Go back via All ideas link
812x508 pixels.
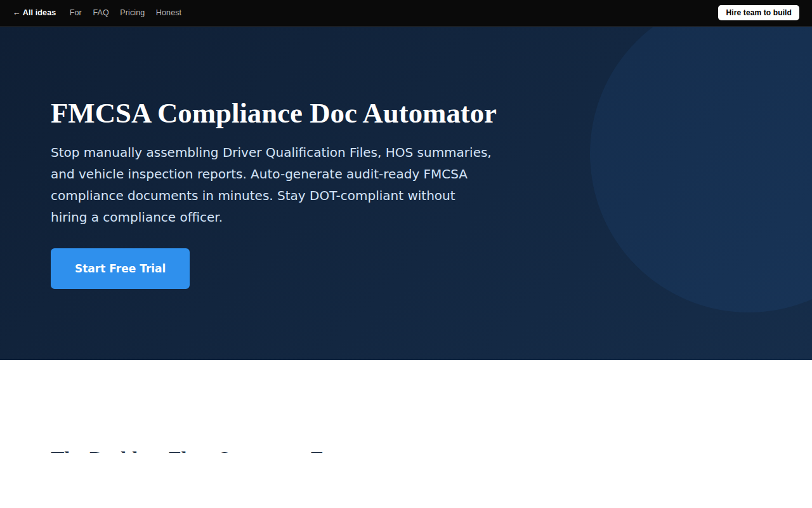tap(34, 13)
